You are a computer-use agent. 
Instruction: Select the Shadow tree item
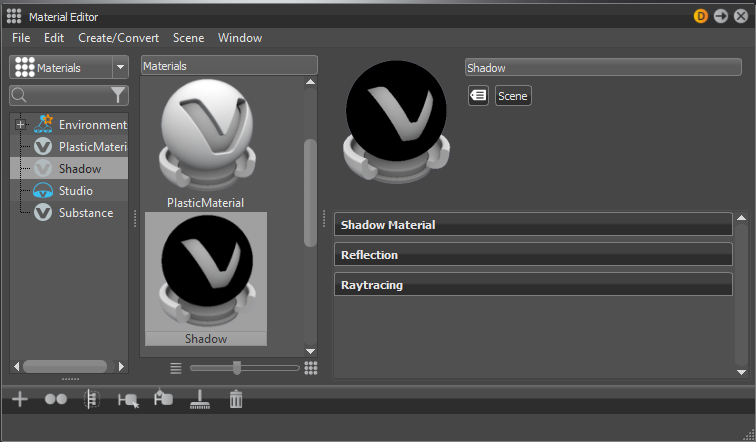pyautogui.click(x=69, y=169)
